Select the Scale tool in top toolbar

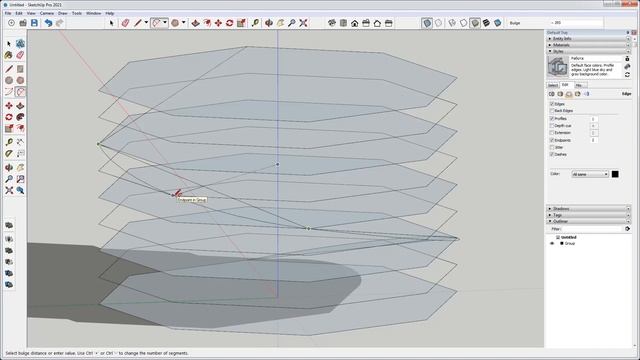tap(241, 23)
